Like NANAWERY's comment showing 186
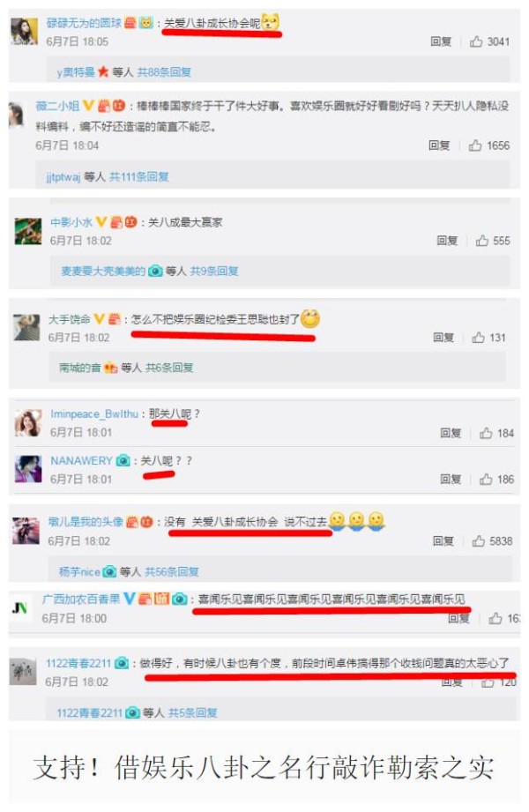This screenshot has width=529, height=812. (486, 479)
